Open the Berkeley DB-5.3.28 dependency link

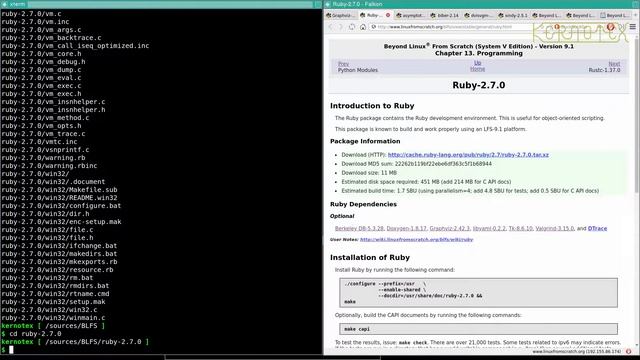pyautogui.click(x=359, y=229)
